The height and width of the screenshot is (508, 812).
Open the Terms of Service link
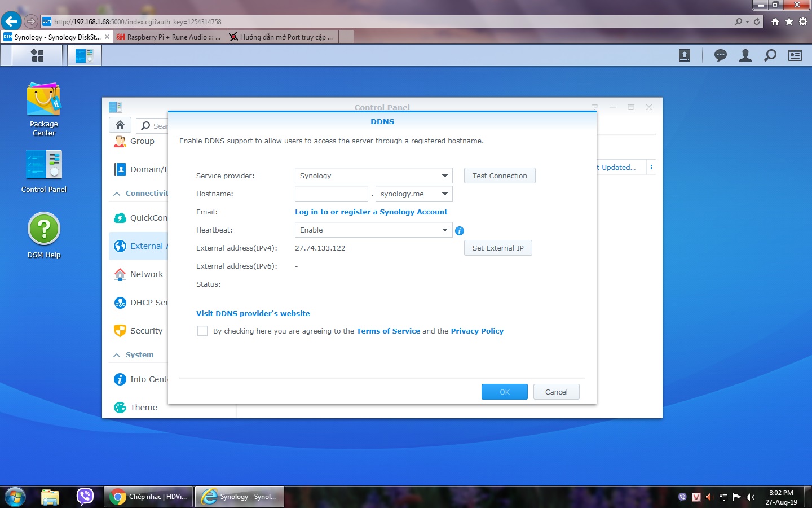click(x=388, y=331)
